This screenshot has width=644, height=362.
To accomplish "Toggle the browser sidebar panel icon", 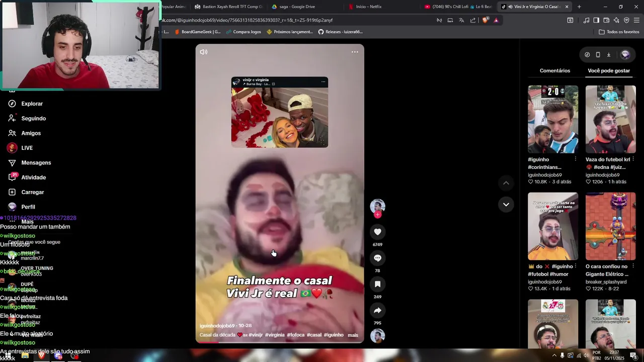I will pyautogui.click(x=596, y=20).
